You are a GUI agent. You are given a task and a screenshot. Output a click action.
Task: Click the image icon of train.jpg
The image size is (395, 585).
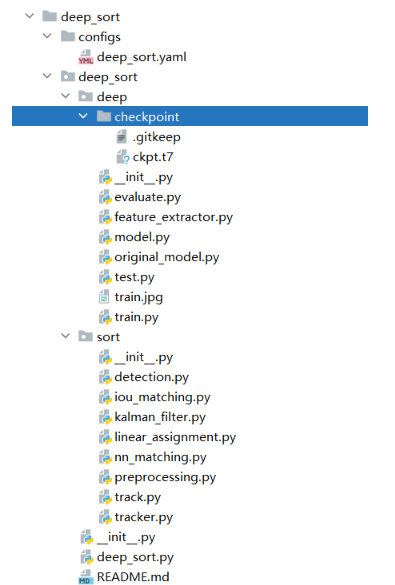[104, 297]
